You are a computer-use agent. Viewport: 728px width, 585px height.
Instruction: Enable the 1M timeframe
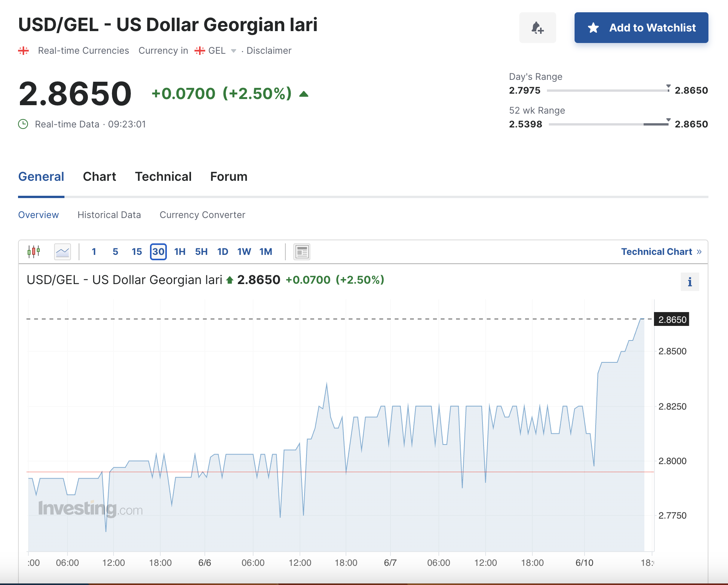266,251
